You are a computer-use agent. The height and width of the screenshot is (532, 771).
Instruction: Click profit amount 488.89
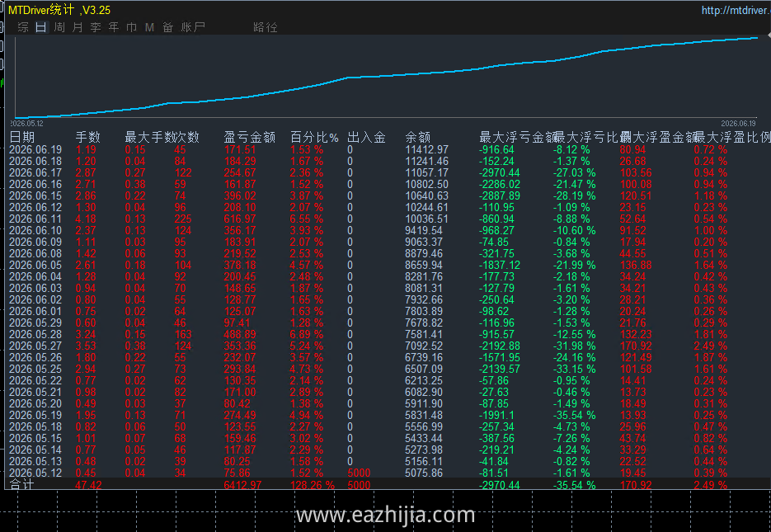(240, 334)
